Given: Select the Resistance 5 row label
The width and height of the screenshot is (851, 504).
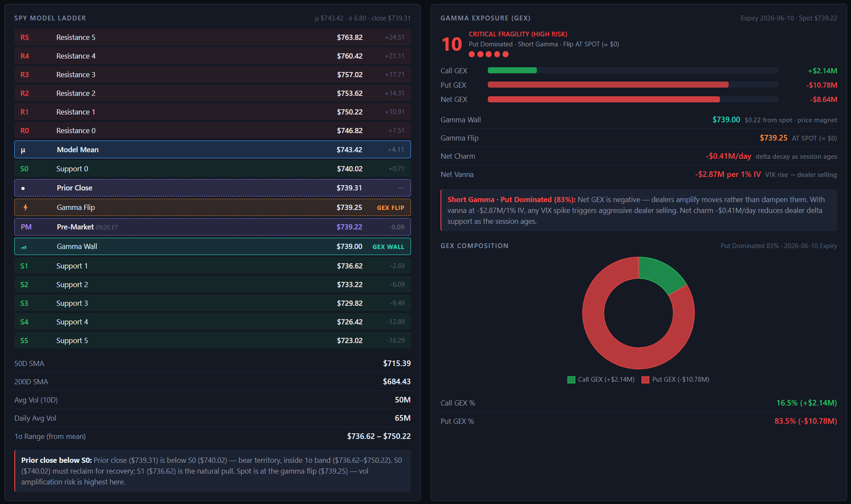Looking at the screenshot, I should [76, 37].
